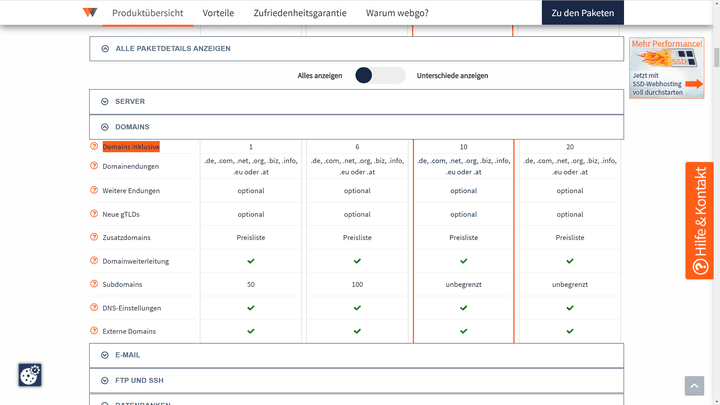Click Preisliste in first package column

point(251,237)
